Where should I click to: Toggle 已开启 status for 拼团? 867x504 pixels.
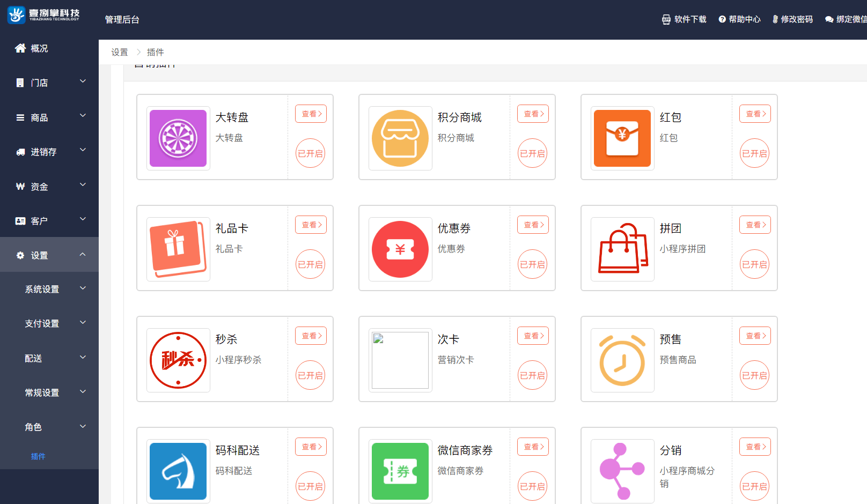(x=755, y=264)
